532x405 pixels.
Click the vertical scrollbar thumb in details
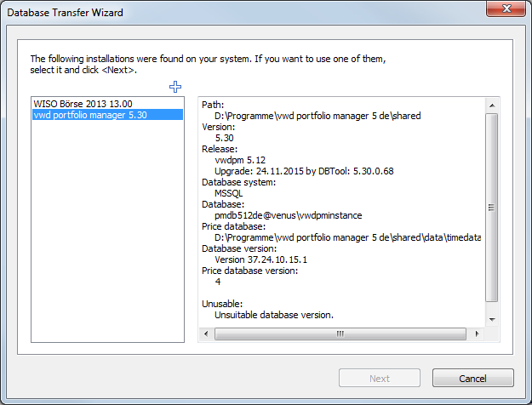pos(491,207)
